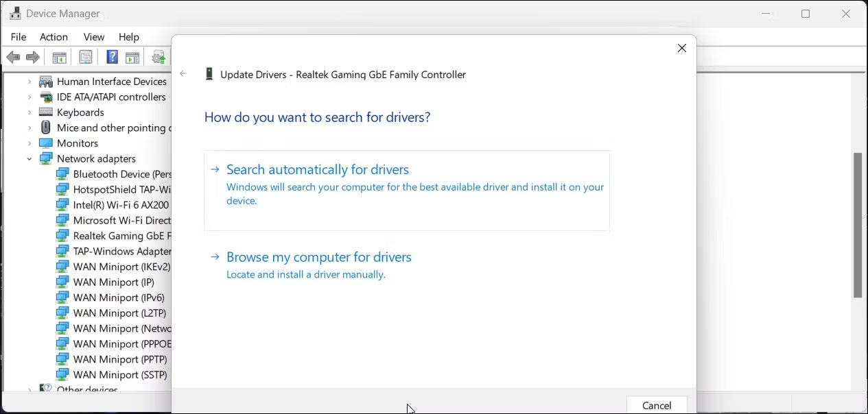
Task: Click the Cancel button
Action: pos(657,405)
